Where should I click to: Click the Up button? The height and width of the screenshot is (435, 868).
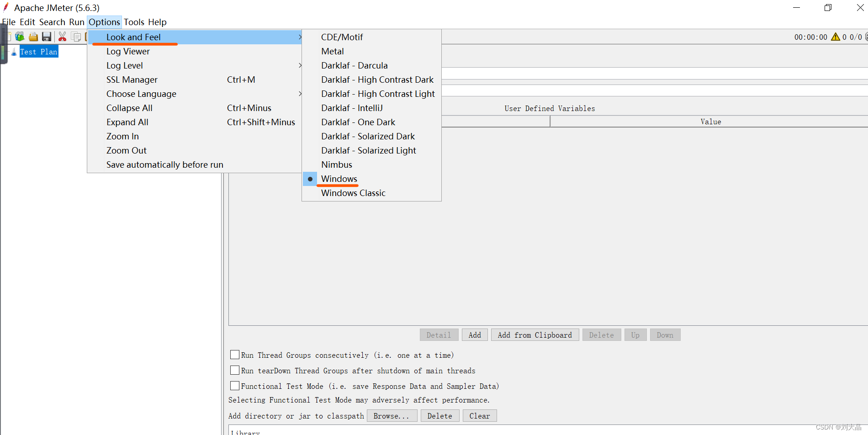pos(635,335)
